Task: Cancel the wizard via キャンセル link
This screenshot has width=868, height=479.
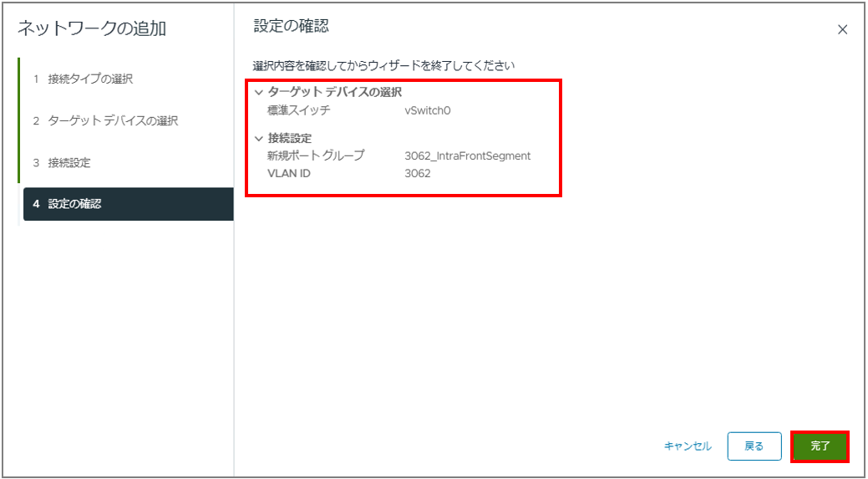Action: (x=688, y=446)
